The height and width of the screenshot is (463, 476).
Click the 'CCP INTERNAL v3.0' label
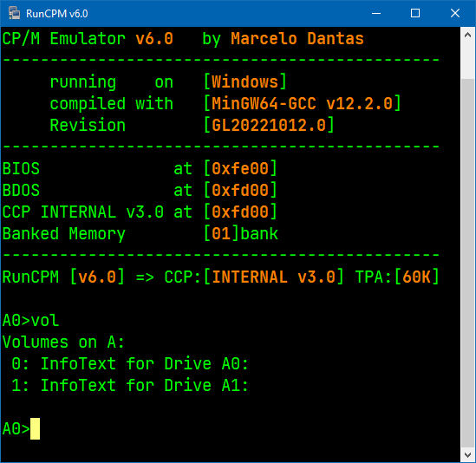coord(83,212)
